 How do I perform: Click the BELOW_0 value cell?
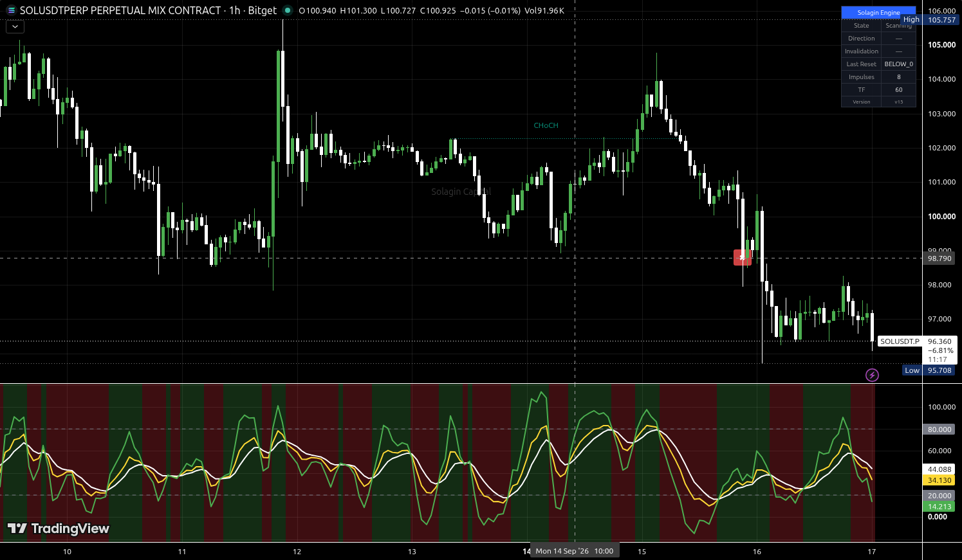(899, 64)
